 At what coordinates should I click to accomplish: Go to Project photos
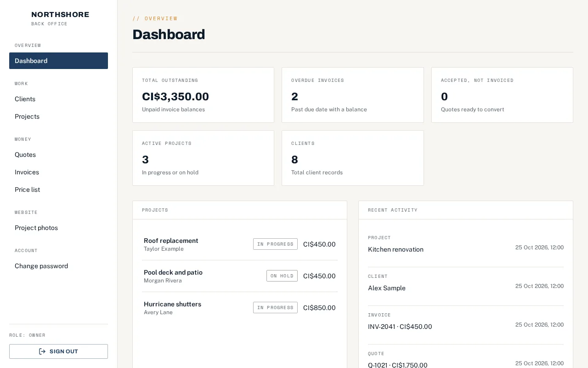[58, 228]
